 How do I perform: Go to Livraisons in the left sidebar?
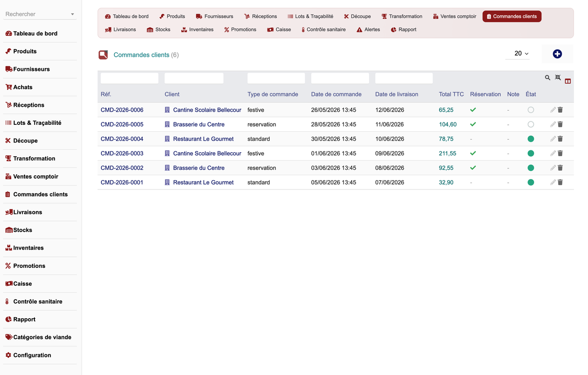pos(27,212)
